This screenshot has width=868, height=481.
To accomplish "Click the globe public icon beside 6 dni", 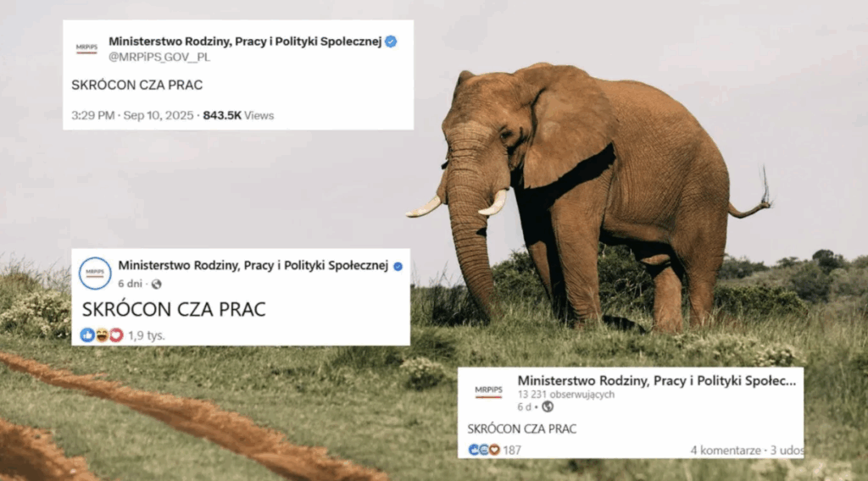I will pos(157,285).
